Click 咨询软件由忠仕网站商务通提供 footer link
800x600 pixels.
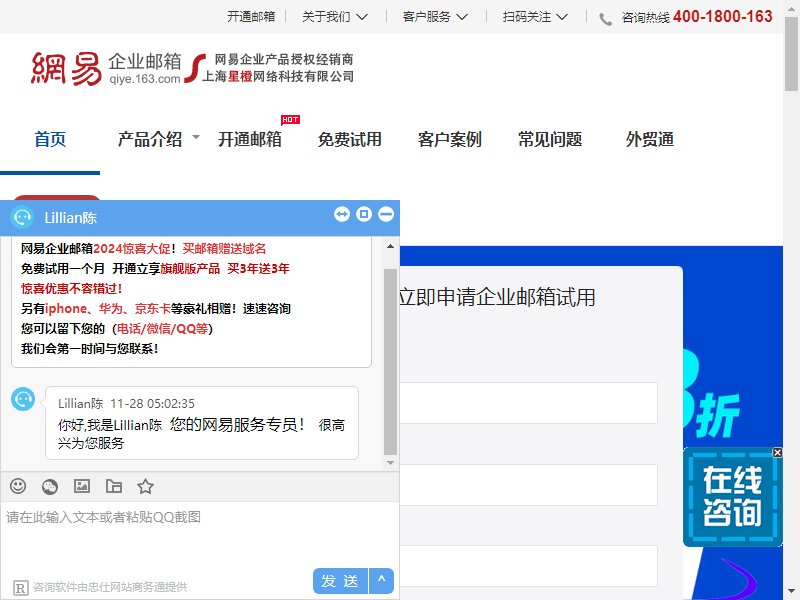point(110,587)
